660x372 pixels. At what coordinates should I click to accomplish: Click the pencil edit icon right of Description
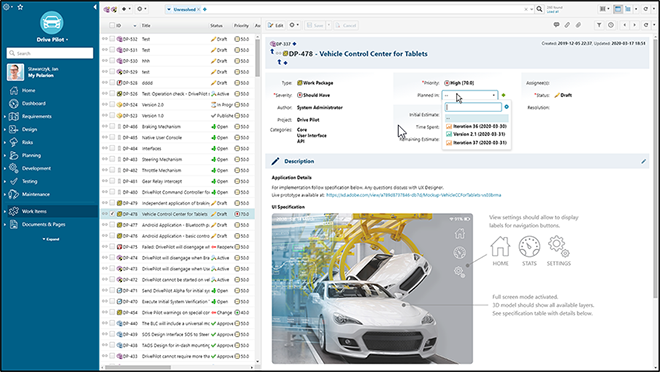pos(644,161)
